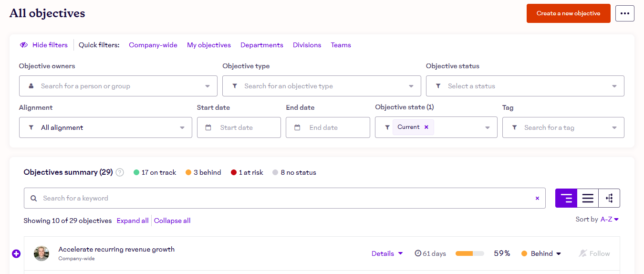This screenshot has width=644, height=274.
Task: Click the Expand all link
Action: pos(133,221)
